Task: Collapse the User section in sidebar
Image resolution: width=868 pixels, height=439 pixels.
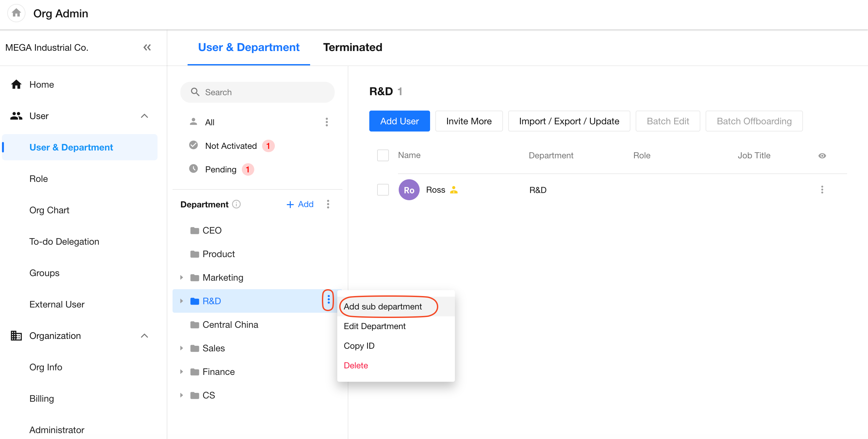Action: (x=144, y=116)
